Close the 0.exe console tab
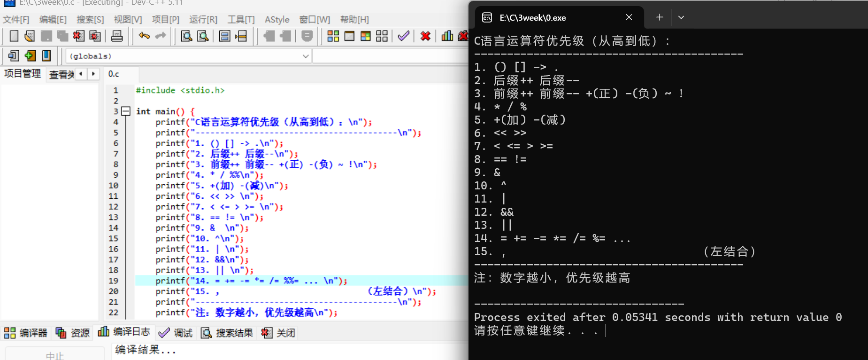 click(x=629, y=17)
